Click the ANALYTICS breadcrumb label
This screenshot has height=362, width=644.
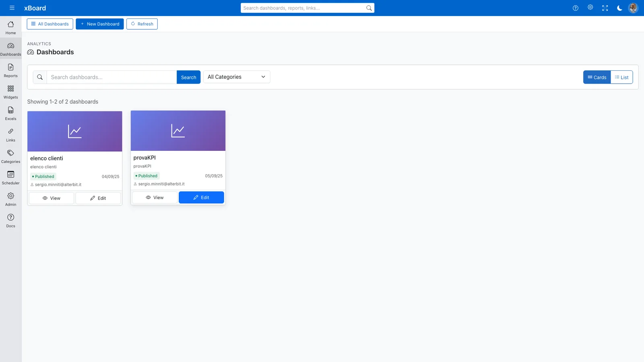tap(39, 44)
